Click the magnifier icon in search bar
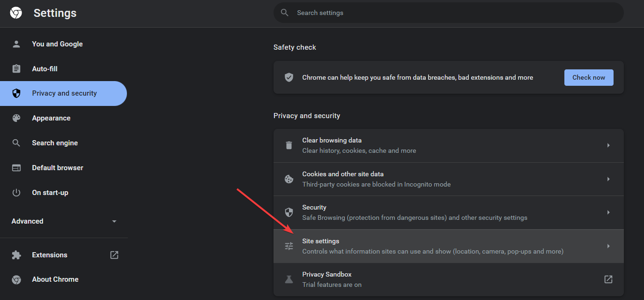The width and height of the screenshot is (644, 300). click(x=284, y=13)
